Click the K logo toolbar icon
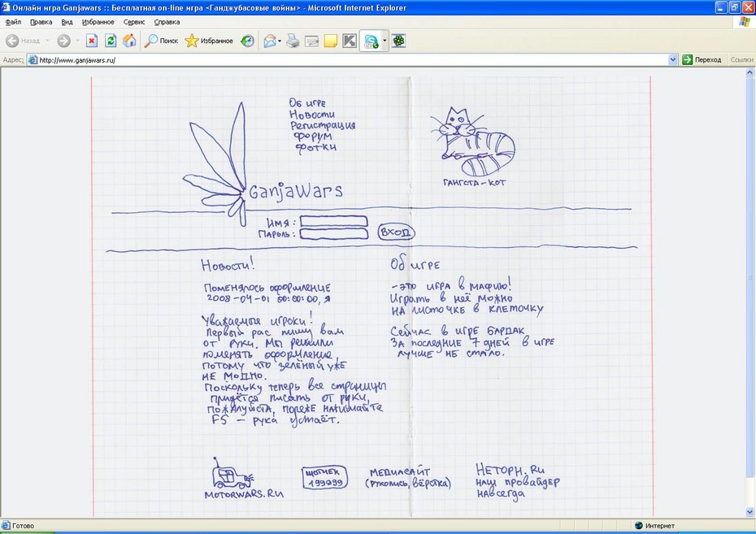This screenshot has width=756, height=534. pyautogui.click(x=350, y=41)
